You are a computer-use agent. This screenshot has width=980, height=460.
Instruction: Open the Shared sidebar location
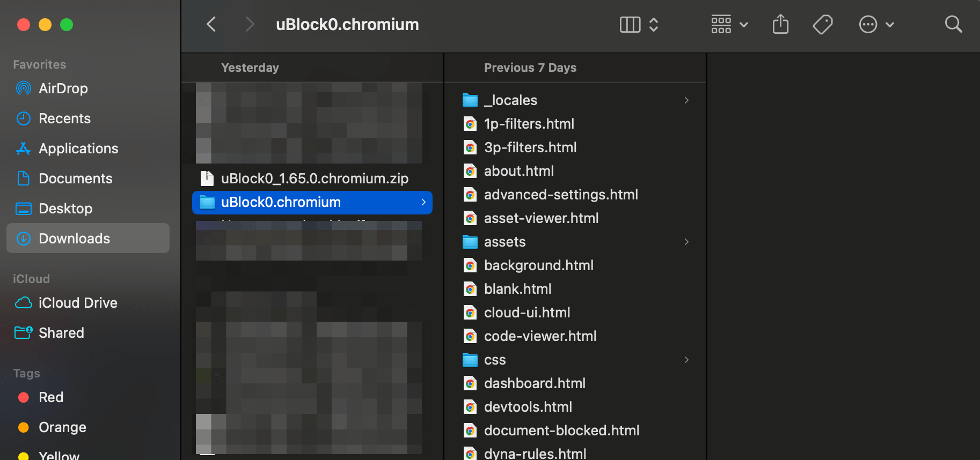[88, 333]
